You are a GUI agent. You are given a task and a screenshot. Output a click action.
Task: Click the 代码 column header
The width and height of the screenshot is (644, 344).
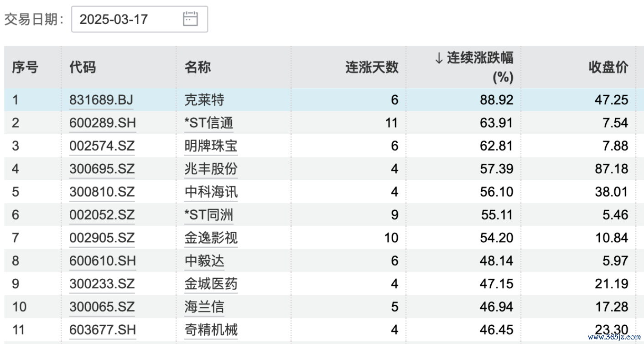click(83, 68)
